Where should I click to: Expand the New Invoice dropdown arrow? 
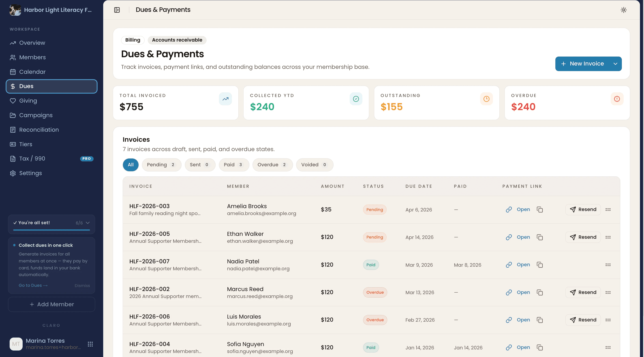click(x=615, y=64)
